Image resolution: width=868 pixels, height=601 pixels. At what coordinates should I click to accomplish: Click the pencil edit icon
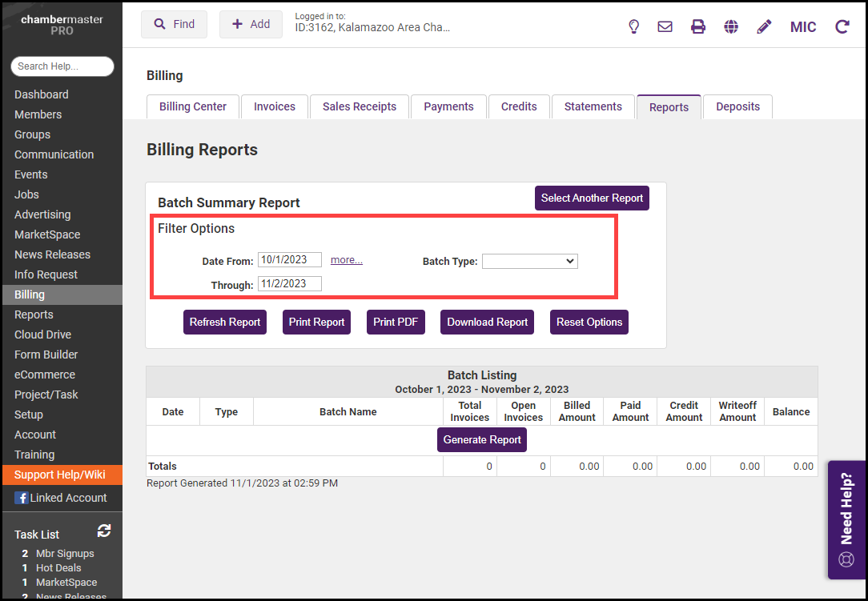point(764,26)
